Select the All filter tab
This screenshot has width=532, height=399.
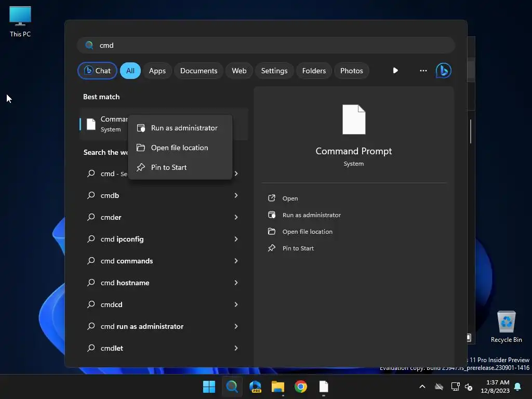130,71
